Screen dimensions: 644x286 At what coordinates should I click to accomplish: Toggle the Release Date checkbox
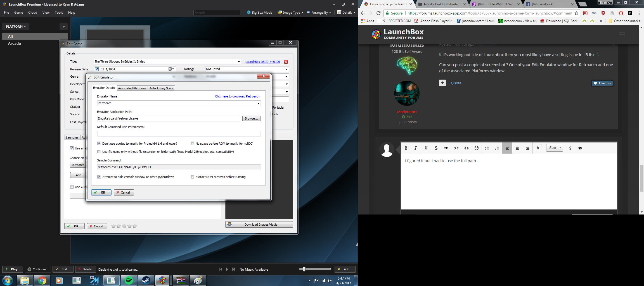97,69
